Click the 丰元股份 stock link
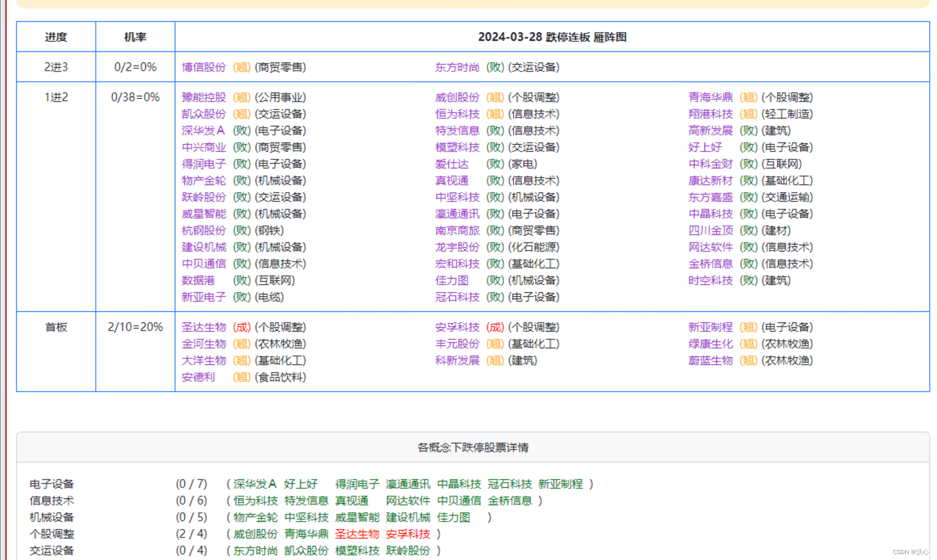This screenshot has width=937, height=560. click(457, 344)
